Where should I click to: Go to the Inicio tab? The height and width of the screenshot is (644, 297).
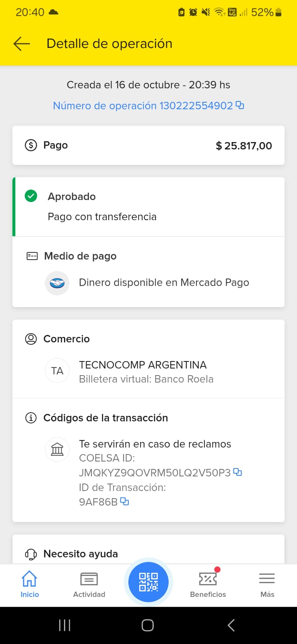29,584
